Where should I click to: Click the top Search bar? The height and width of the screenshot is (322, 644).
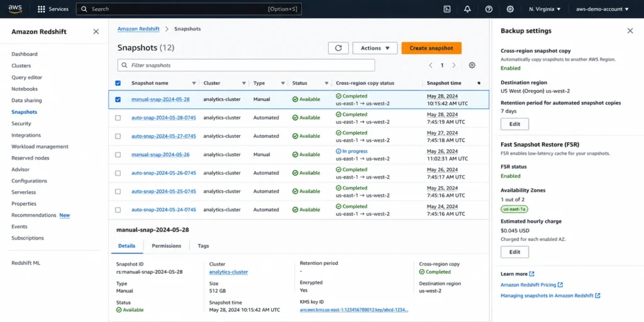point(189,9)
